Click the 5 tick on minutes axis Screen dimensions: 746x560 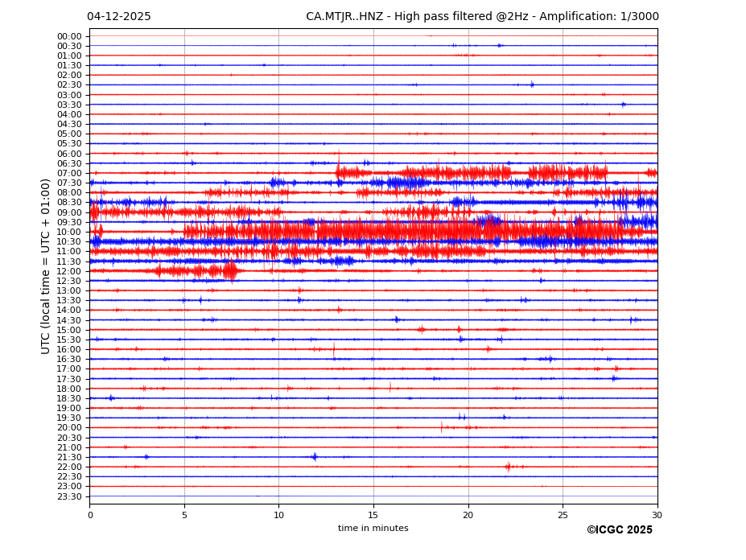pos(184,515)
